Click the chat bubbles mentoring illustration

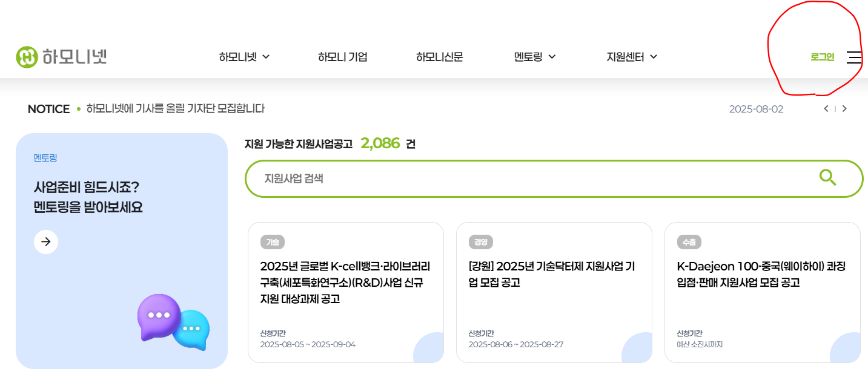point(173,322)
